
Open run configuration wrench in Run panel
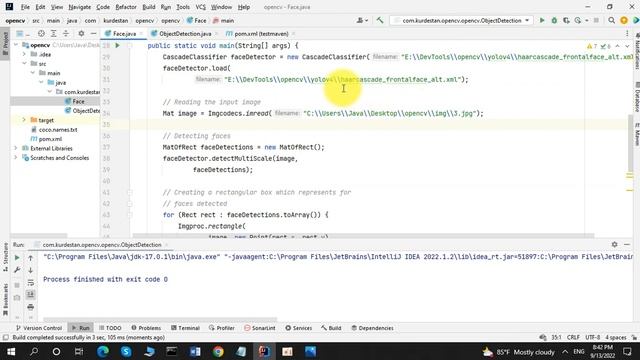[x=17, y=270]
